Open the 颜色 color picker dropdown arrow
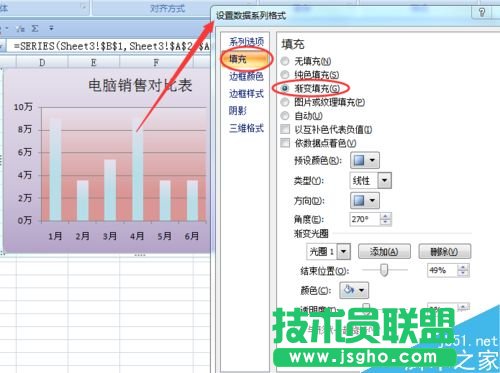 [x=362, y=290]
